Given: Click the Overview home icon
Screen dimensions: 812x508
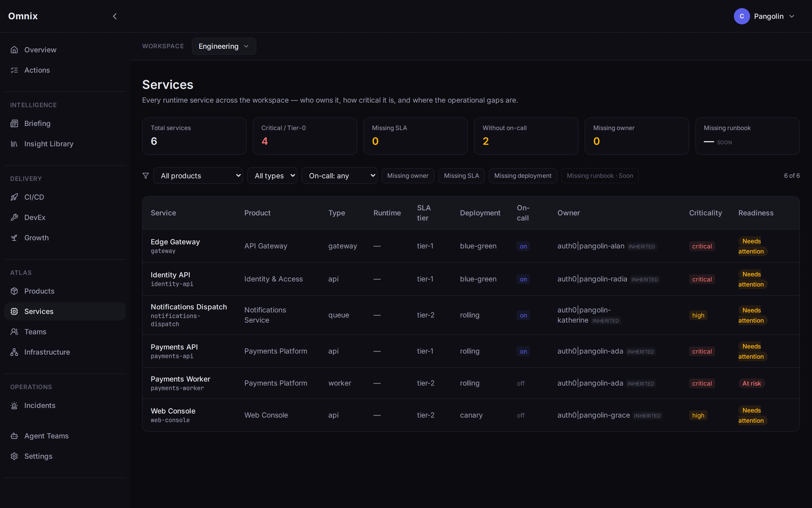Looking at the screenshot, I should [14, 50].
